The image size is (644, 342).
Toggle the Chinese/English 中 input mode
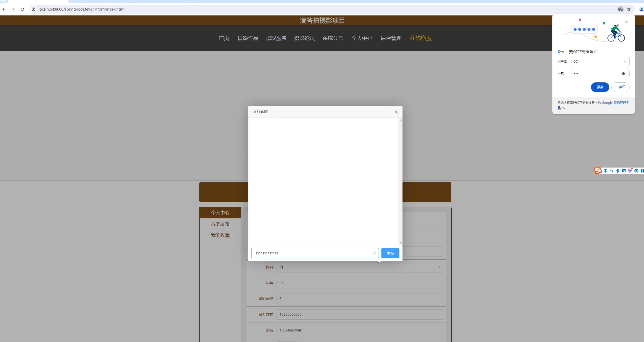[x=605, y=171]
